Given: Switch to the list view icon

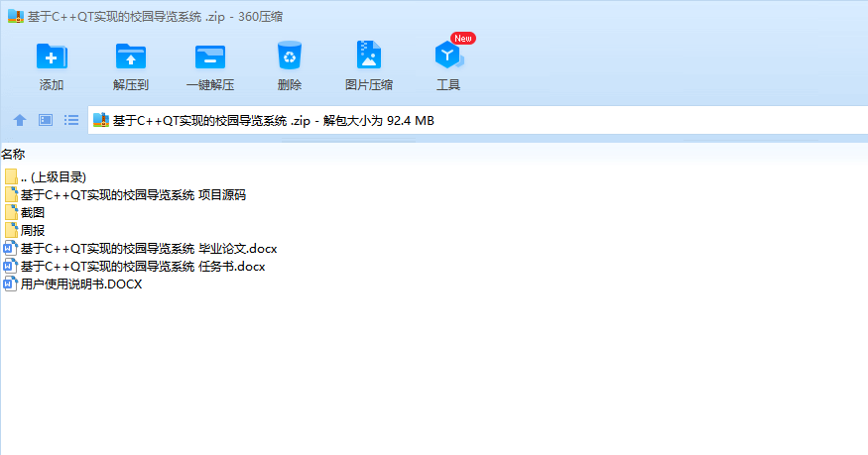Looking at the screenshot, I should pyautogui.click(x=71, y=120).
